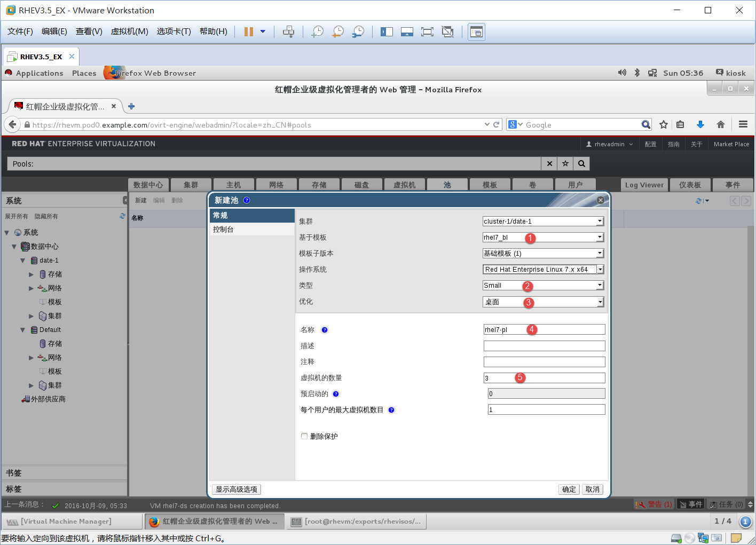Click the 新建 pool button

141,201
